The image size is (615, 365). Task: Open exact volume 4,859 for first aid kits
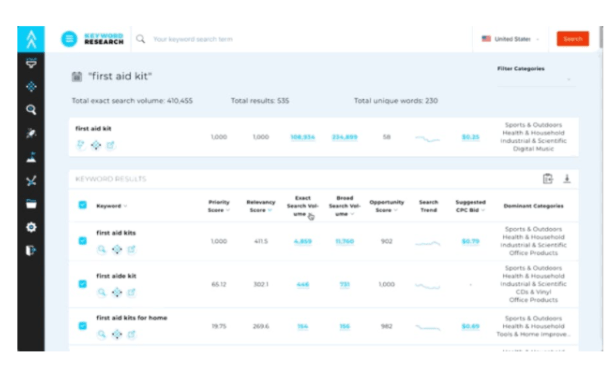point(302,241)
